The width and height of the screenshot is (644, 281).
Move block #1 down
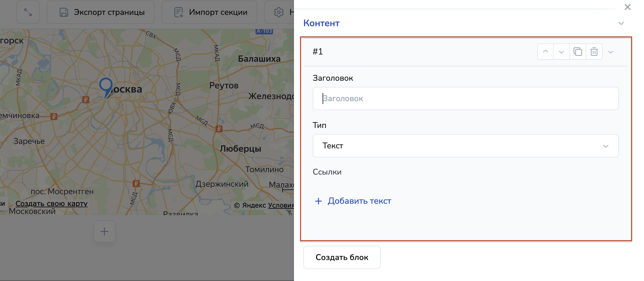(561, 52)
